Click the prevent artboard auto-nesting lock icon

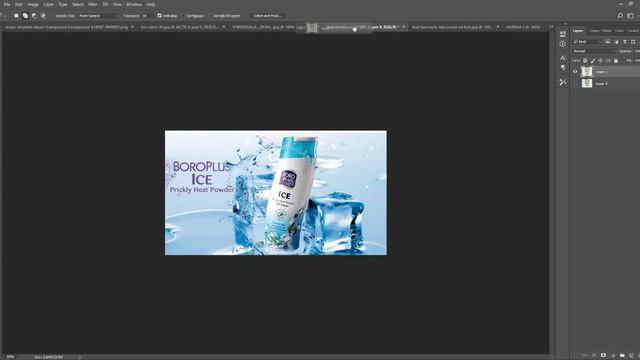pos(608,60)
